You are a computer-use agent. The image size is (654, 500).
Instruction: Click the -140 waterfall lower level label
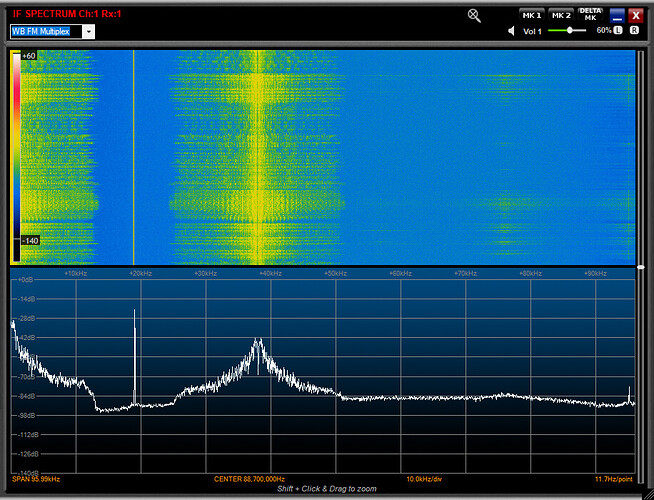29,241
